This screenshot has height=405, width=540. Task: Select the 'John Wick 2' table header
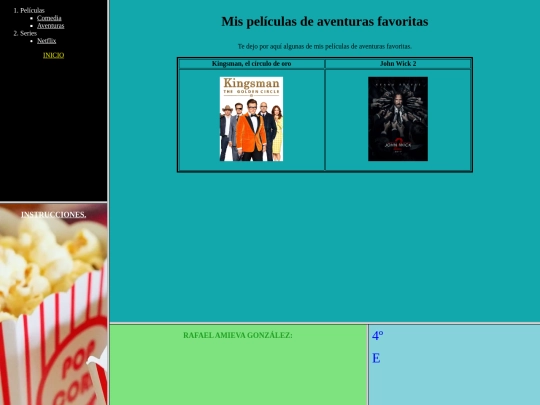coord(398,64)
